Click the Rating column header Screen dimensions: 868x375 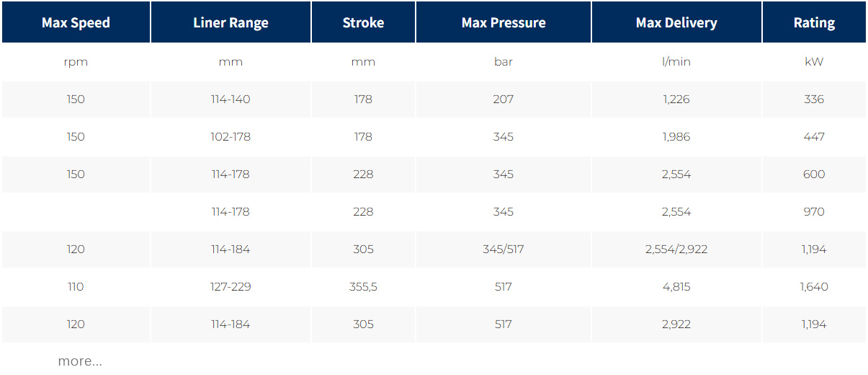[814, 22]
